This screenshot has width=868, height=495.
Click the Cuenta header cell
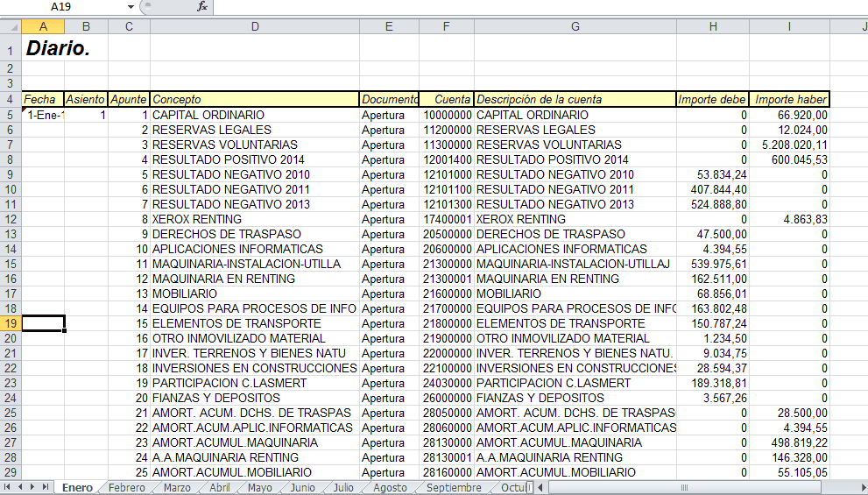[x=447, y=100]
